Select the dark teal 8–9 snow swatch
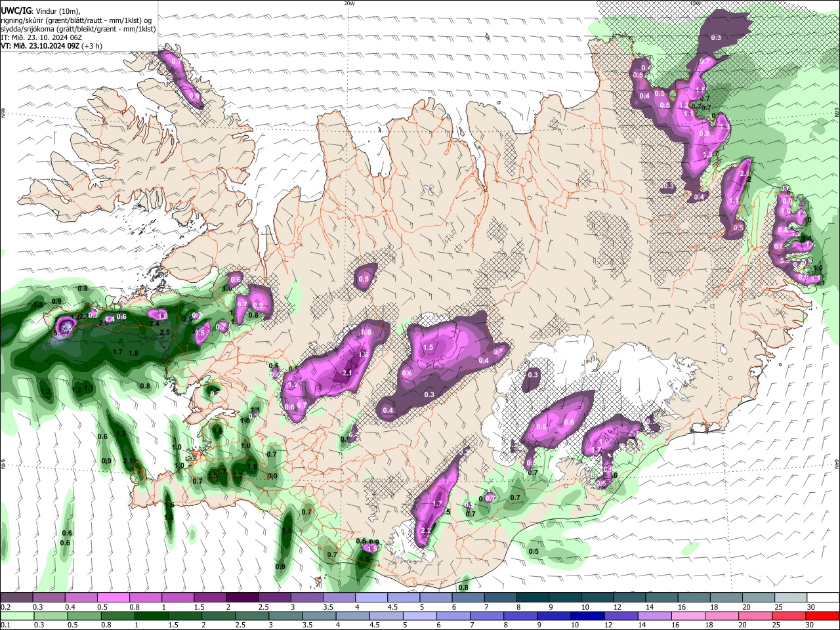 (532, 598)
